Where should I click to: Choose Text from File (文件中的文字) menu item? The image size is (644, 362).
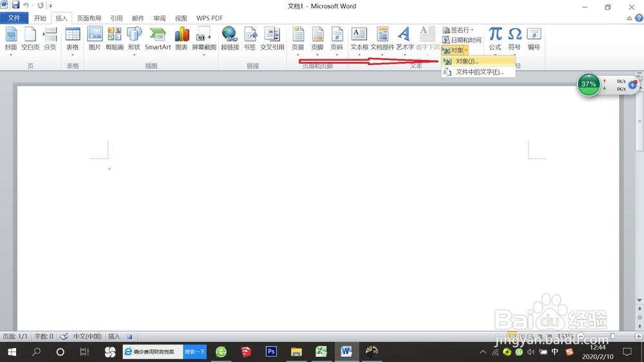[478, 72]
